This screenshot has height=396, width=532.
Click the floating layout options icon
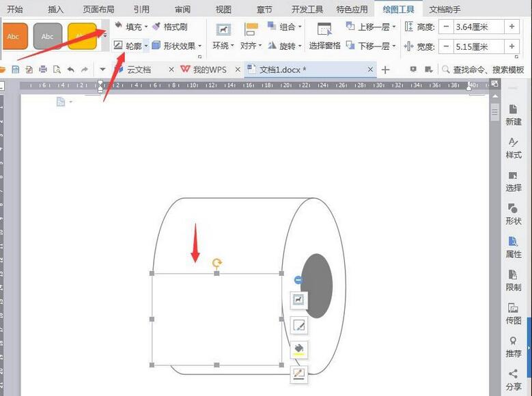[x=298, y=300]
